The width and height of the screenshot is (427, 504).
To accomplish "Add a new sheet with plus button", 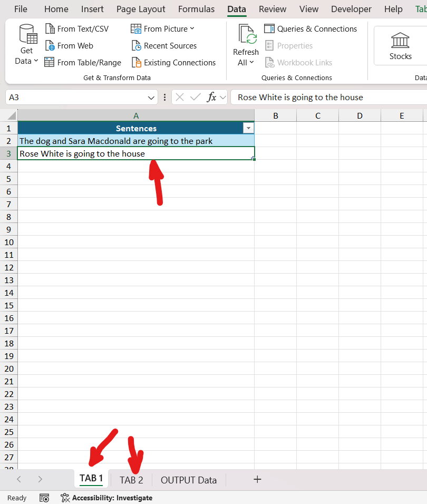I will click(x=257, y=480).
